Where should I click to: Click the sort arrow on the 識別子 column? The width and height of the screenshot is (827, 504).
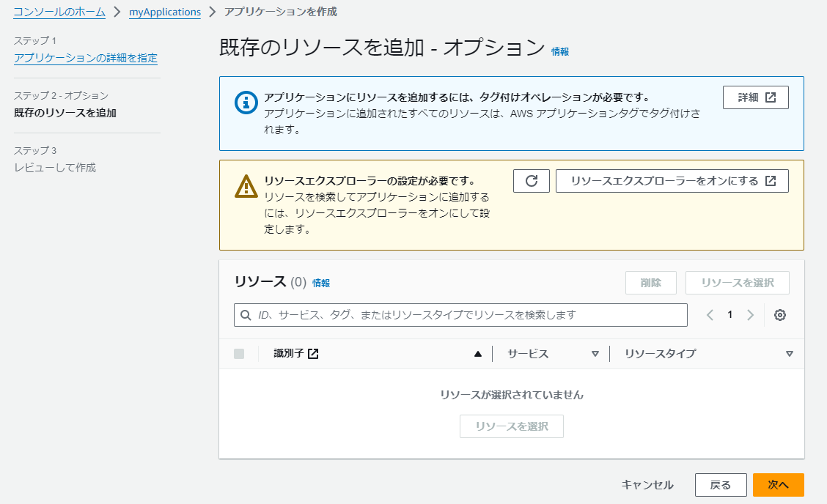(477, 354)
